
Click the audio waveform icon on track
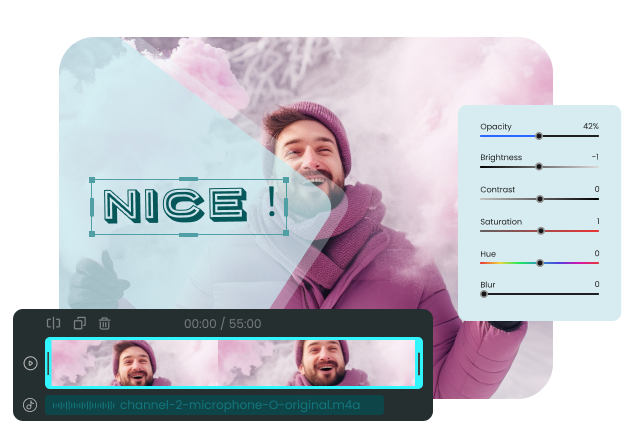pyautogui.click(x=83, y=405)
